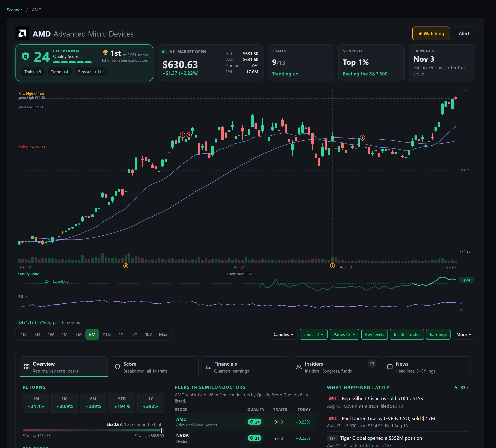Open the More options dropdown
This screenshot has width=496, height=448.
[x=464, y=334]
